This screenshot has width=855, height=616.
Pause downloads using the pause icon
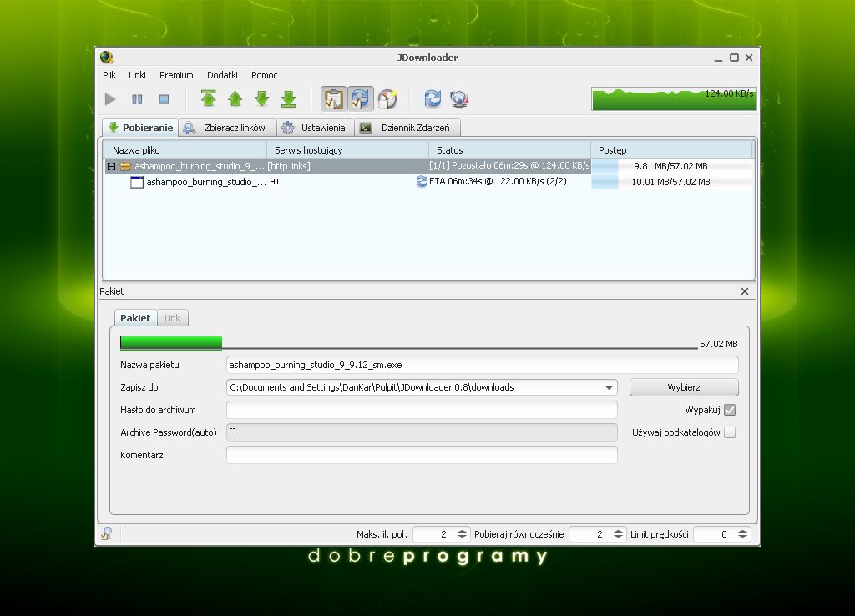pos(137,99)
